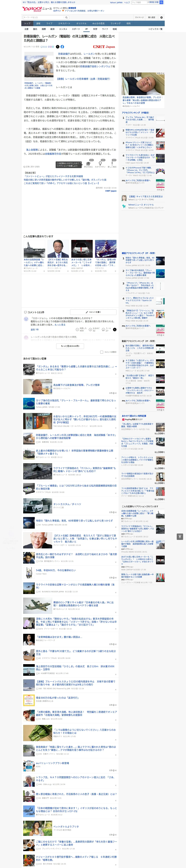
Task: Click the ヘルプ link at top
Action: click(127, 2)
